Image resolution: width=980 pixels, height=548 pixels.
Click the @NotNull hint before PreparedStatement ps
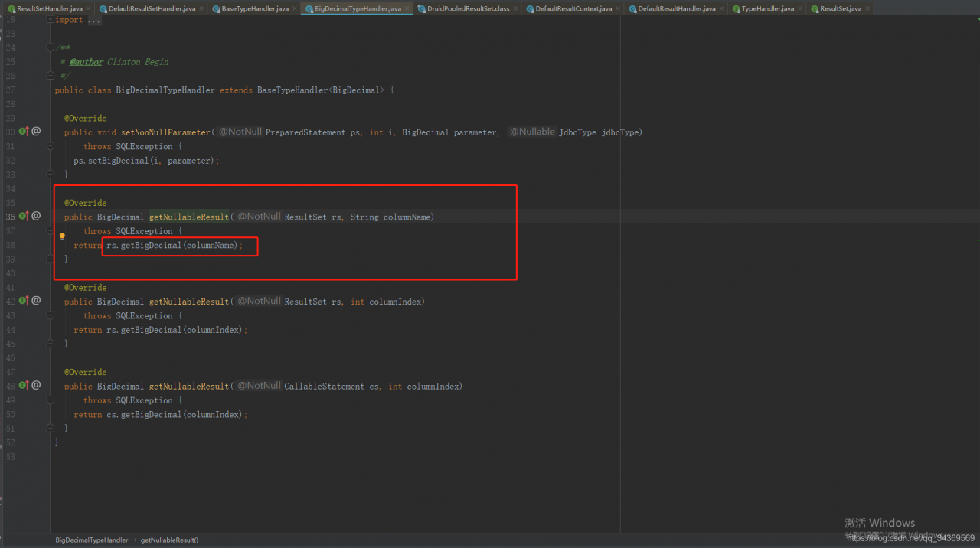(x=240, y=132)
